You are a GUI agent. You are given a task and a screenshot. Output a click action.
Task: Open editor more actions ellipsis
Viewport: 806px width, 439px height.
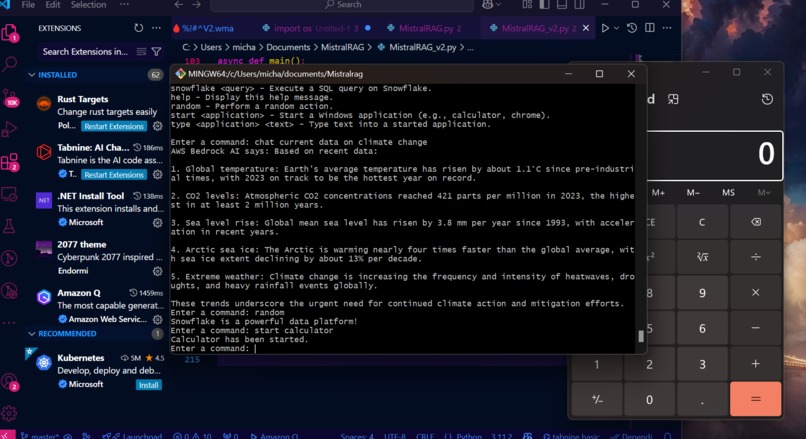(x=667, y=28)
